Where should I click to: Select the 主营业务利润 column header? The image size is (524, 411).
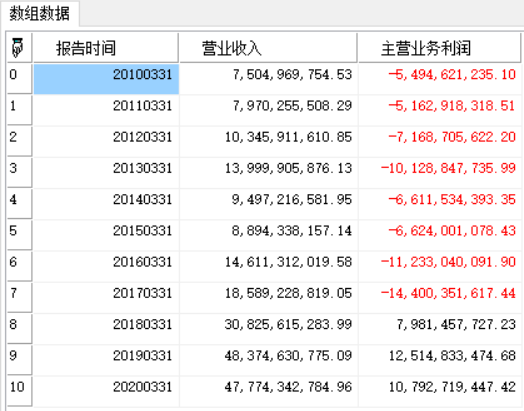pyautogui.click(x=439, y=48)
